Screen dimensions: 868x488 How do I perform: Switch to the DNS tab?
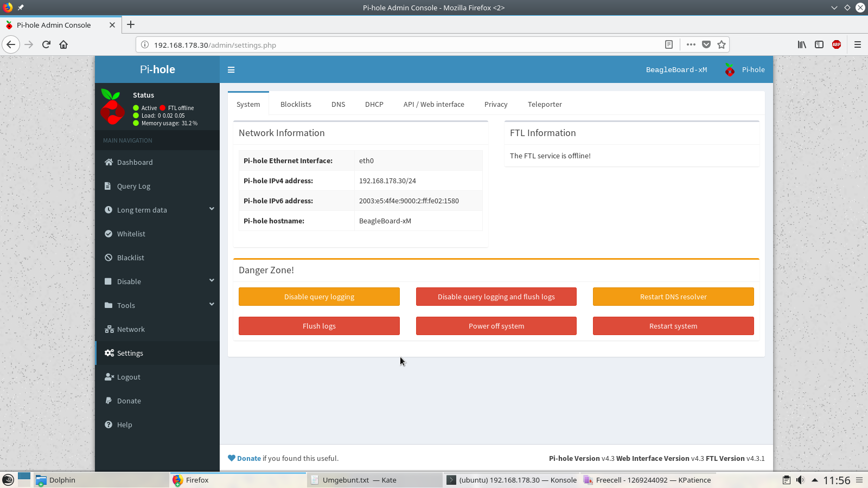pos(339,104)
